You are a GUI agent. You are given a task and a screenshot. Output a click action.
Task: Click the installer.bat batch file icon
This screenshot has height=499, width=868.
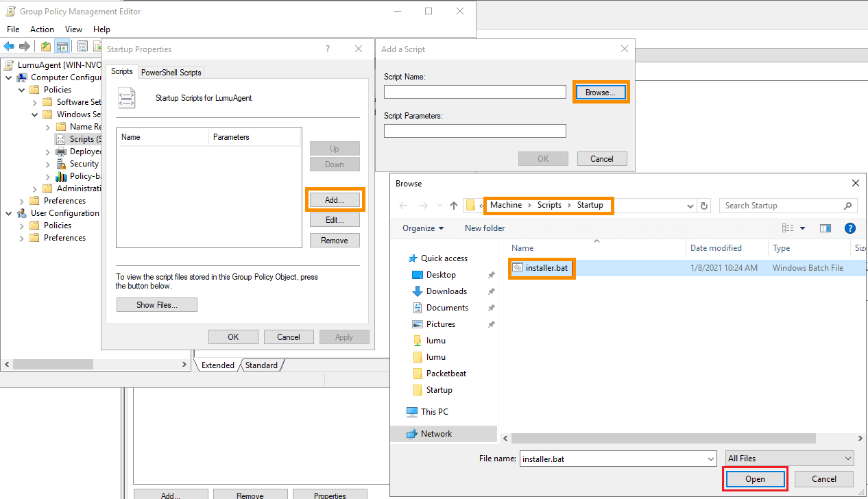(518, 267)
